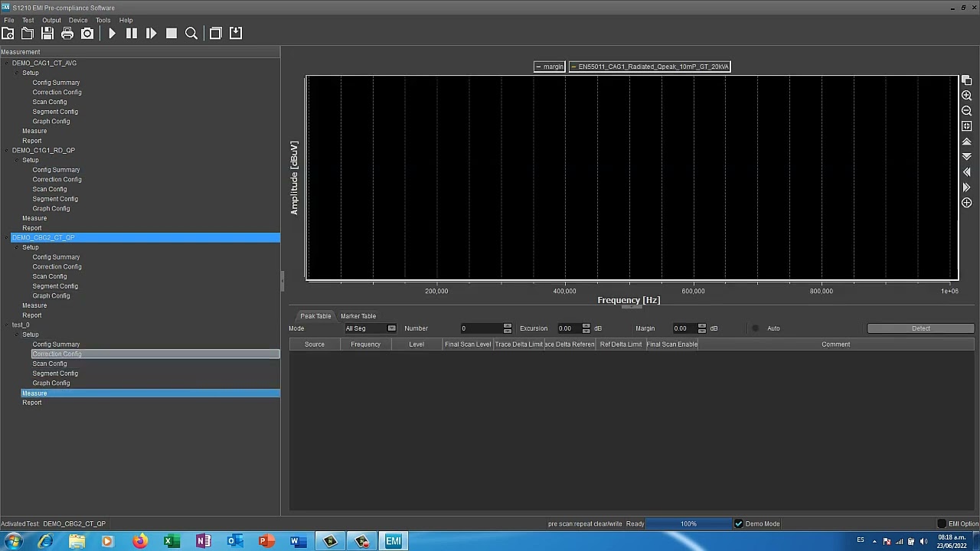Viewport: 980px width, 551px height.
Task: Open Excel from the taskbar
Action: point(171,541)
